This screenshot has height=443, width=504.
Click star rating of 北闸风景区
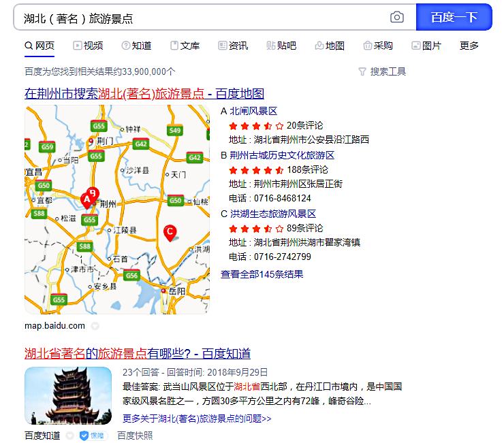coord(256,126)
